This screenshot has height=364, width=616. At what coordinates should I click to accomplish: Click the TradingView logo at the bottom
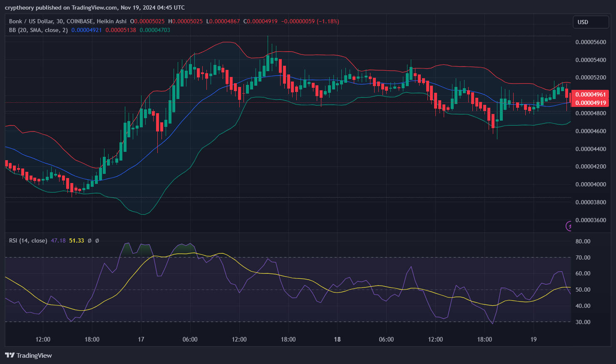(x=28, y=355)
